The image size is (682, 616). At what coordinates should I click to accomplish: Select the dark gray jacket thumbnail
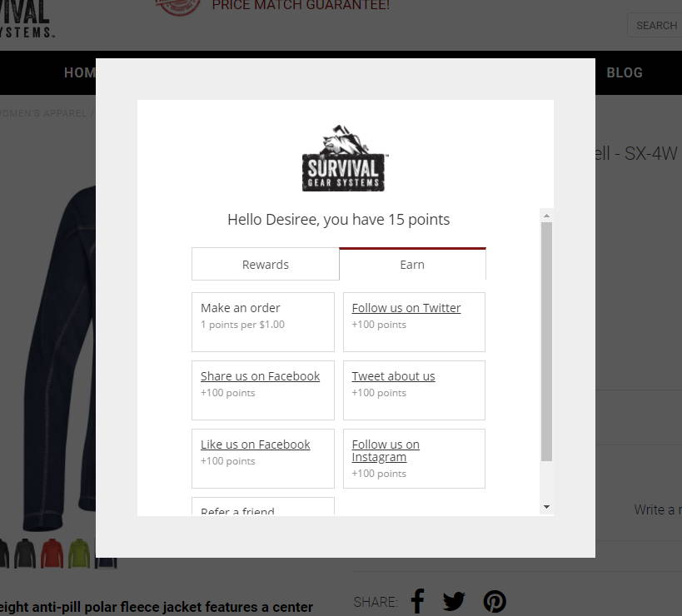(25, 553)
